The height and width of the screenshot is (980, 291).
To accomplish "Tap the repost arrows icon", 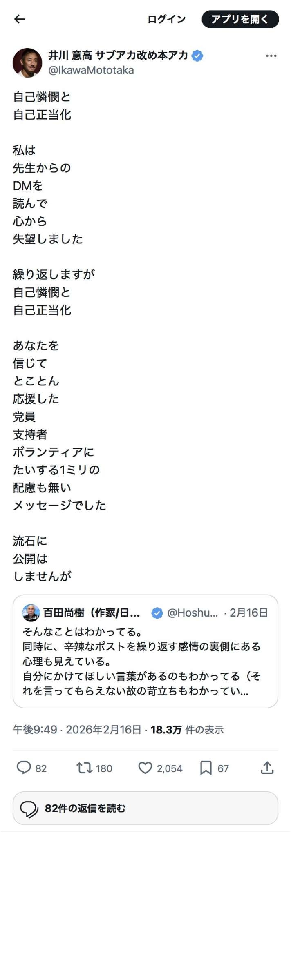I will click(85, 768).
